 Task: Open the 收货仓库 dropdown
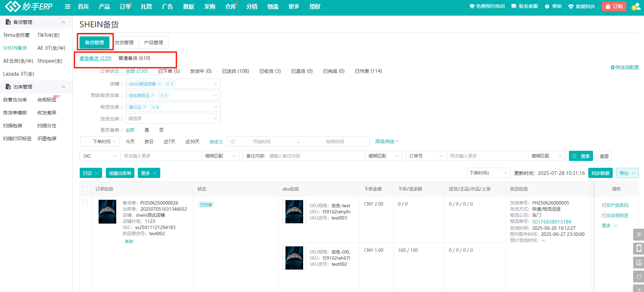point(173,107)
